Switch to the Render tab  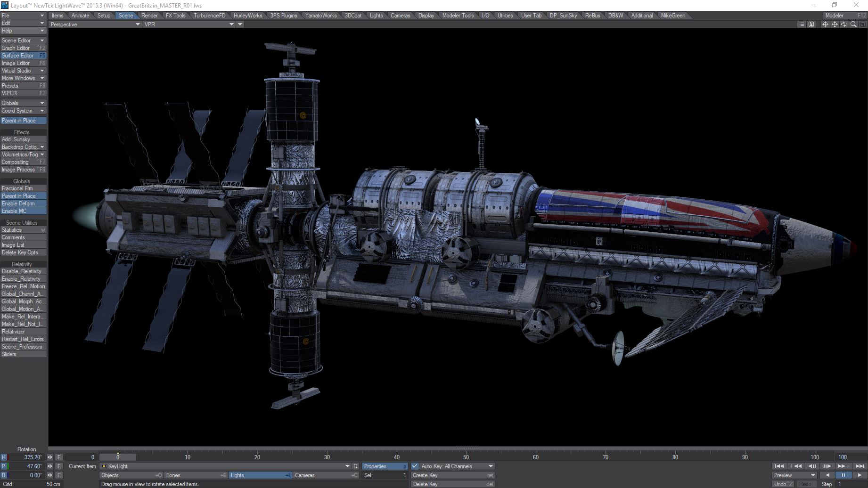click(x=149, y=16)
